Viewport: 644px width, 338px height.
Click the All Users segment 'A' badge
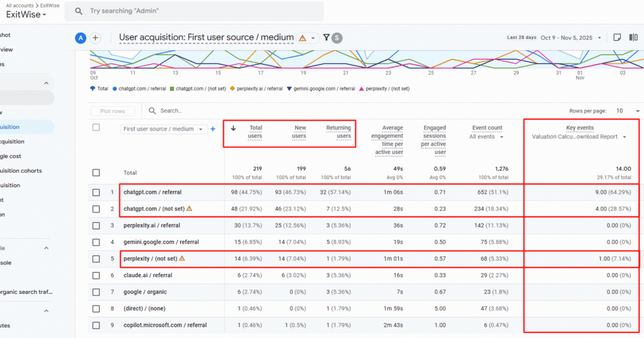pos(80,38)
